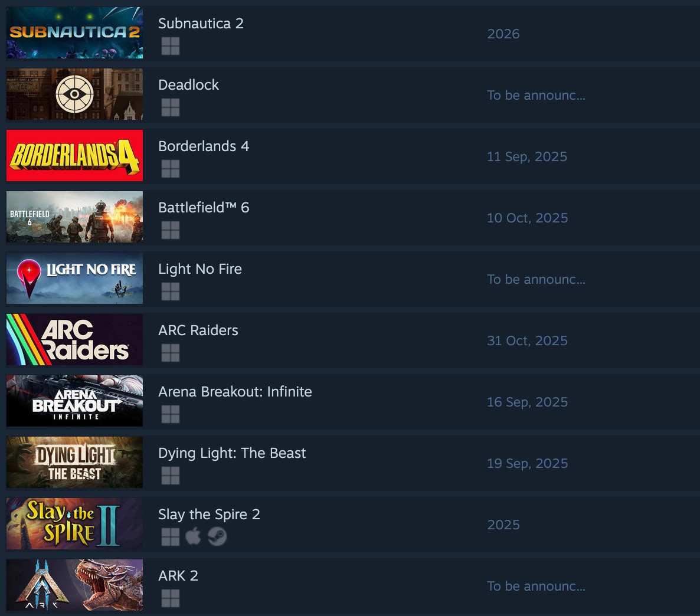Click the Windows icon under Borderlands 4
The image size is (700, 616).
click(171, 169)
